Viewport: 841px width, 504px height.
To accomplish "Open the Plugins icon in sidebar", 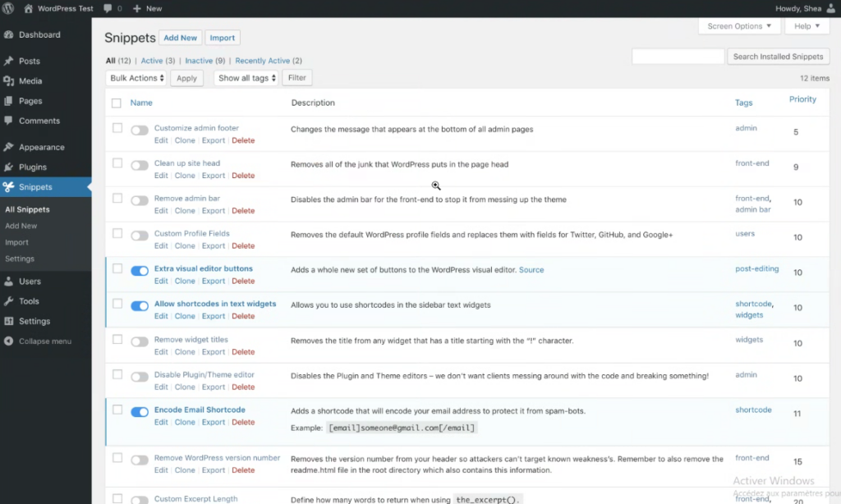I will coord(8,167).
